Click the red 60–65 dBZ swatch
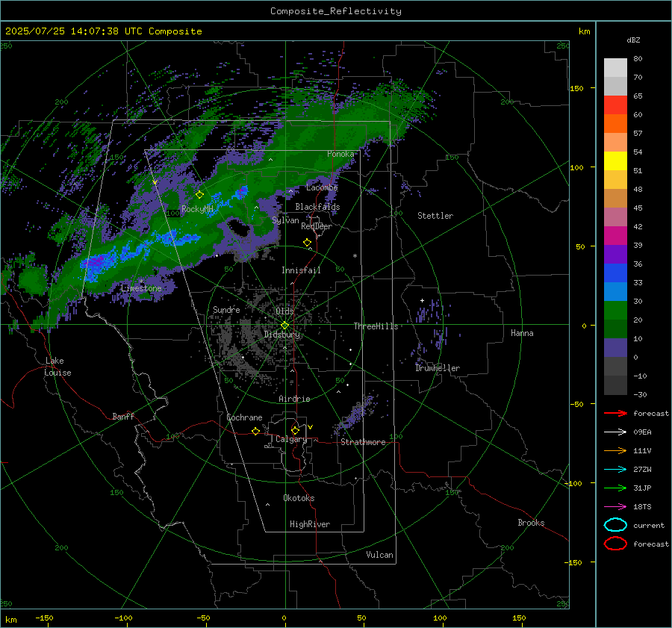 [615, 105]
